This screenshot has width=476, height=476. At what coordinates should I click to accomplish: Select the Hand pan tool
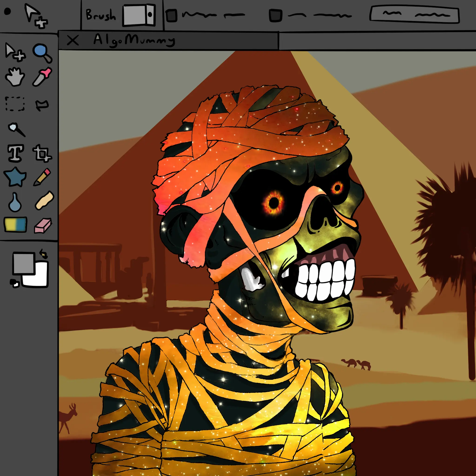(x=15, y=77)
